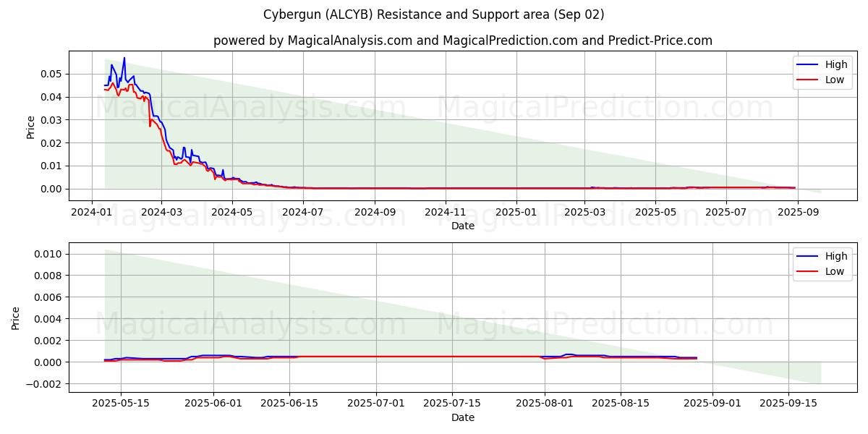Click the '2025-09' x-axis label in the top chart
Screen dimensions: 868x434
[x=799, y=212]
